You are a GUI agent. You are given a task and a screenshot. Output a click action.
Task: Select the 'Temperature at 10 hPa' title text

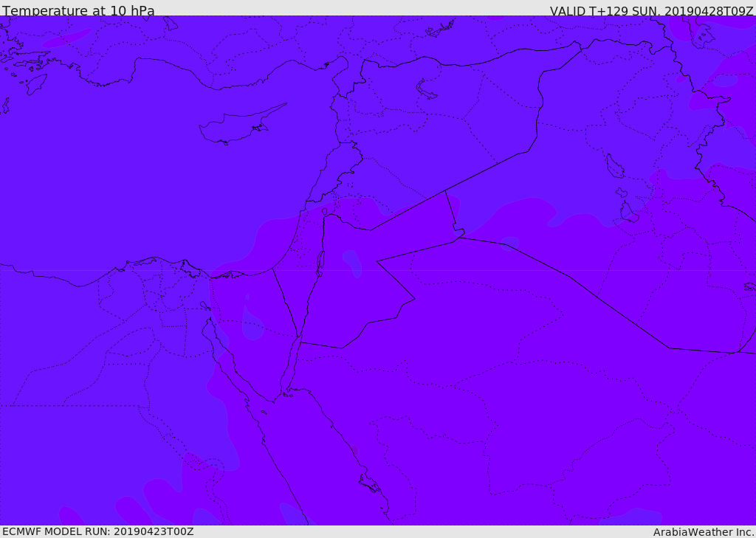(x=78, y=10)
